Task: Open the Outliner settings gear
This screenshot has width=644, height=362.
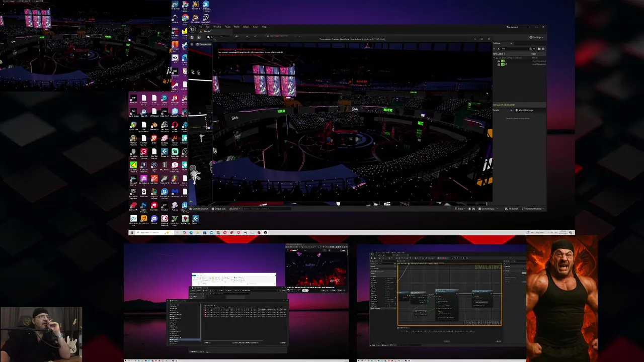Action: (543, 49)
